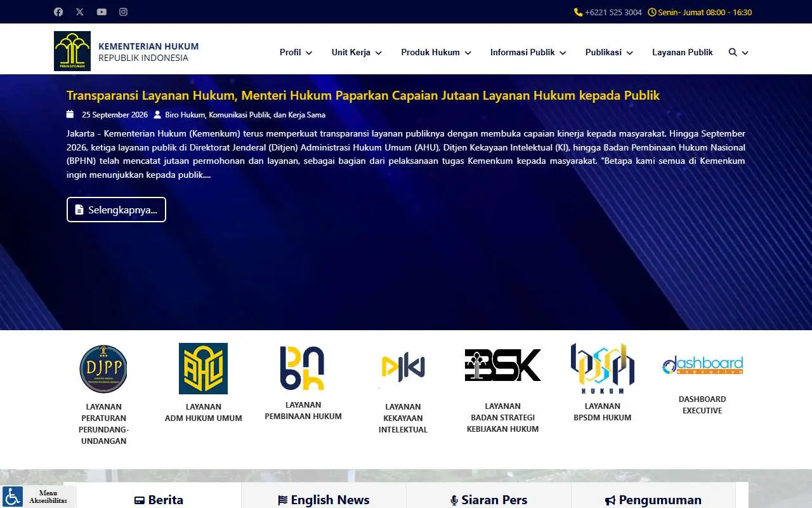Open the Transparansi Layanan Hukum headline
This screenshot has width=812, height=508.
[x=363, y=95]
